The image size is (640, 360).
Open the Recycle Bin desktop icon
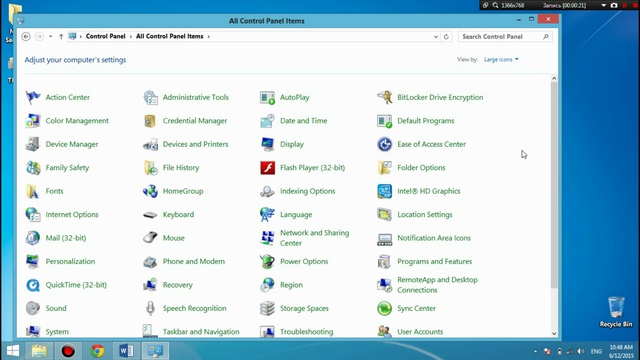pyautogui.click(x=616, y=312)
